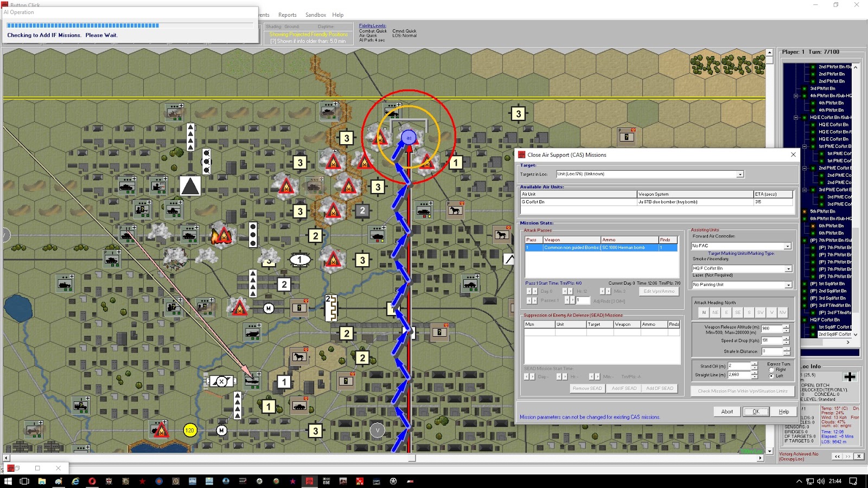This screenshot has width=868, height=488.
Task: Click the ESE taskbar icon
Action: (326, 481)
